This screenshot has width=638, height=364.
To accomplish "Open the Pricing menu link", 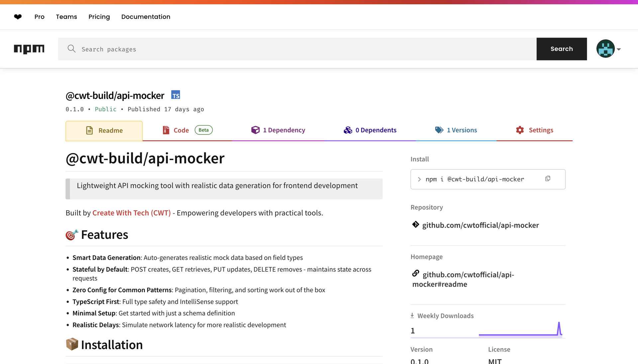I will pos(99,17).
